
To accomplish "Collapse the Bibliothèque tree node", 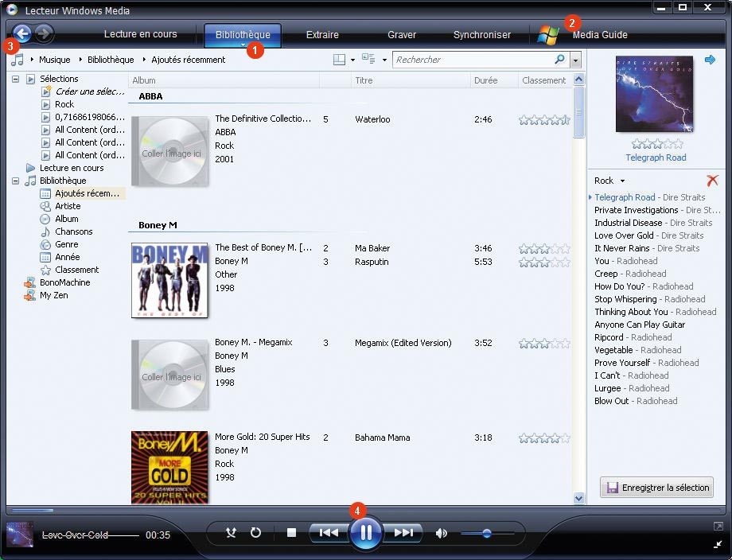I will coord(16,181).
